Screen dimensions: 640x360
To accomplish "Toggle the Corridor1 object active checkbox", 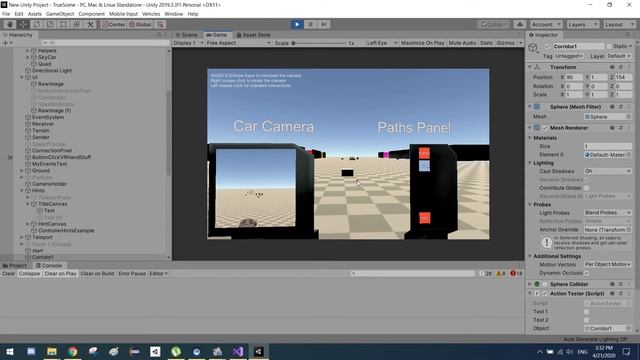I will point(547,47).
